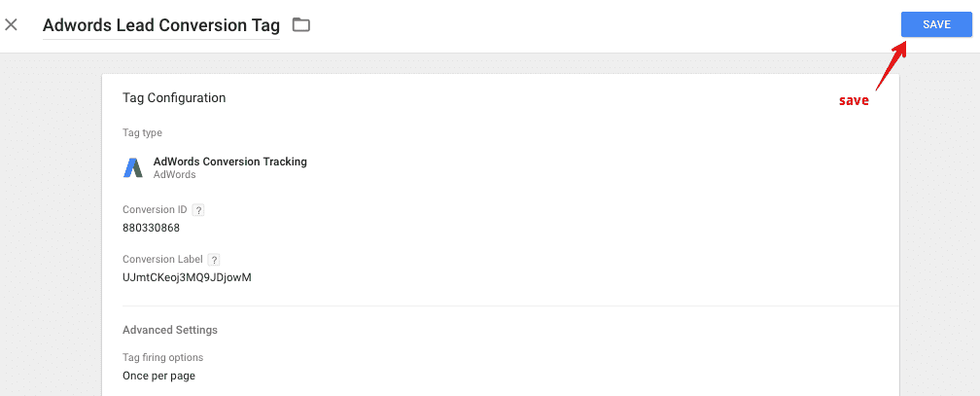Open the Conversion Label help question mark

tap(214, 260)
